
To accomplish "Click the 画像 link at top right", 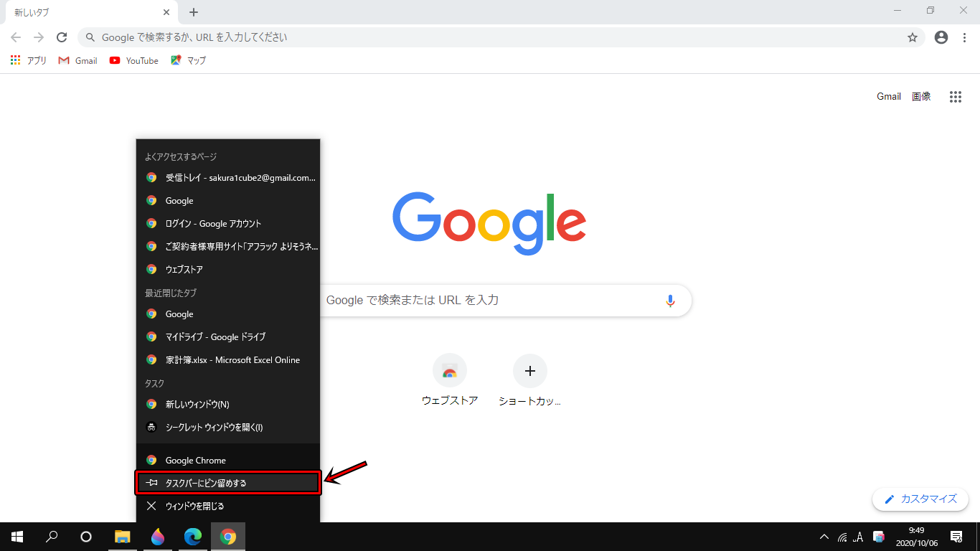I will (921, 97).
